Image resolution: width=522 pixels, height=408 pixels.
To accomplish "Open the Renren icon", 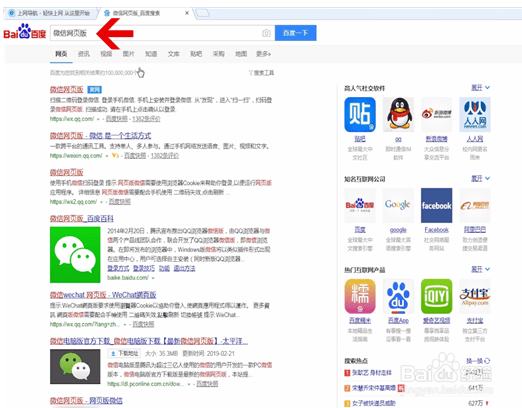I will pos(475,114).
